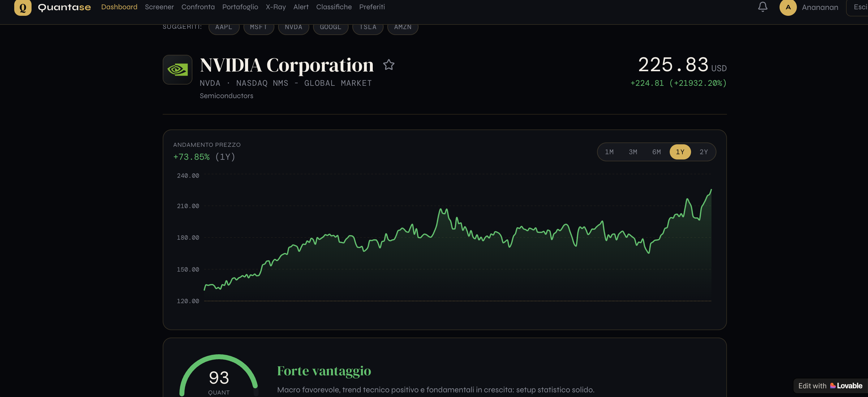Switch chart range to 2Y
The width and height of the screenshot is (868, 397).
pyautogui.click(x=703, y=152)
